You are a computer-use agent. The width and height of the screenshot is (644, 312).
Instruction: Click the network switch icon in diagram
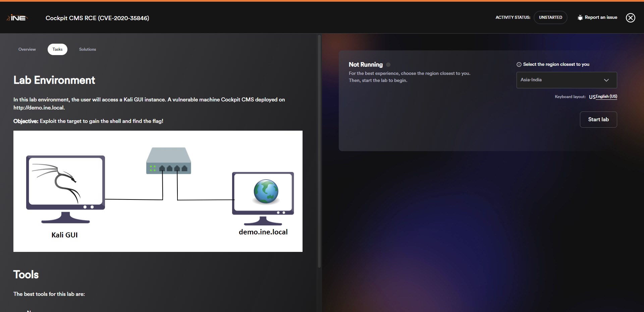(x=169, y=161)
